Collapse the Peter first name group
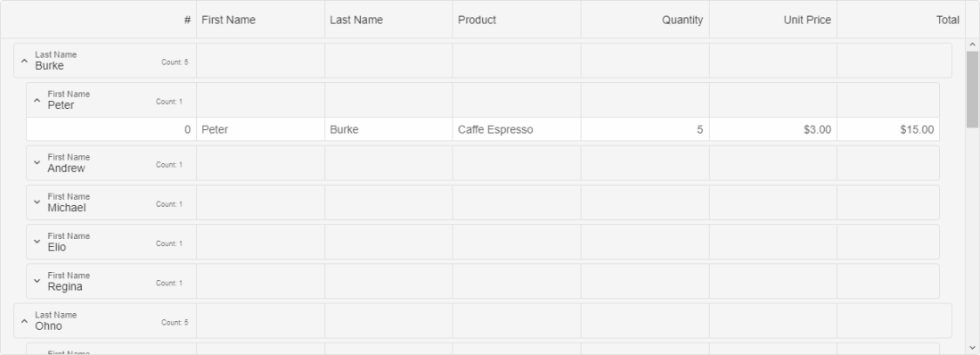This screenshot has height=355, width=980. point(37,100)
